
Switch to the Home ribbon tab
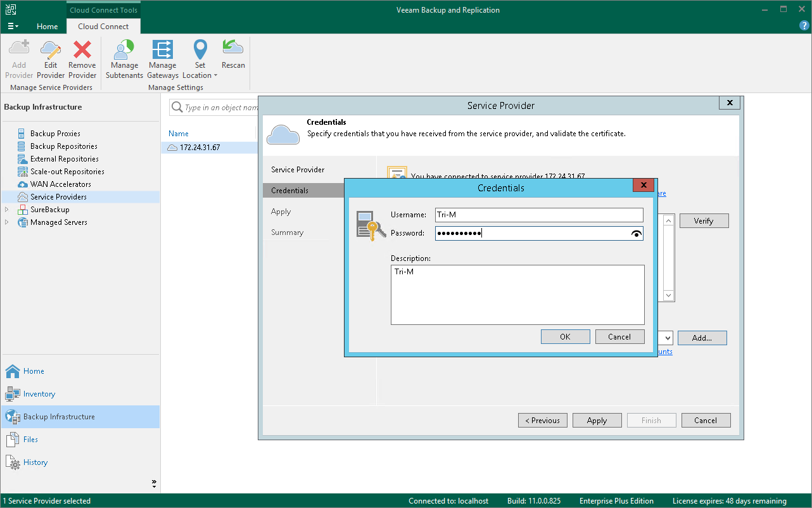tap(48, 27)
